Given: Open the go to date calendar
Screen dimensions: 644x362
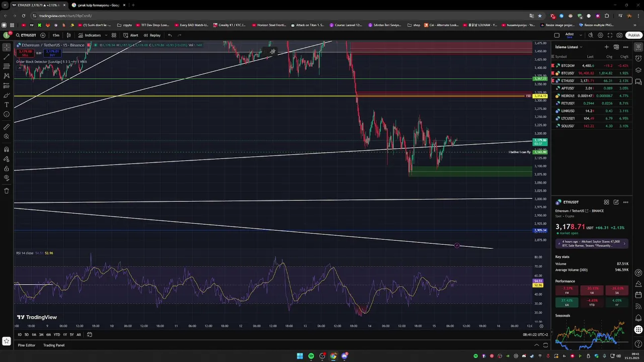Looking at the screenshot, I should point(90,334).
